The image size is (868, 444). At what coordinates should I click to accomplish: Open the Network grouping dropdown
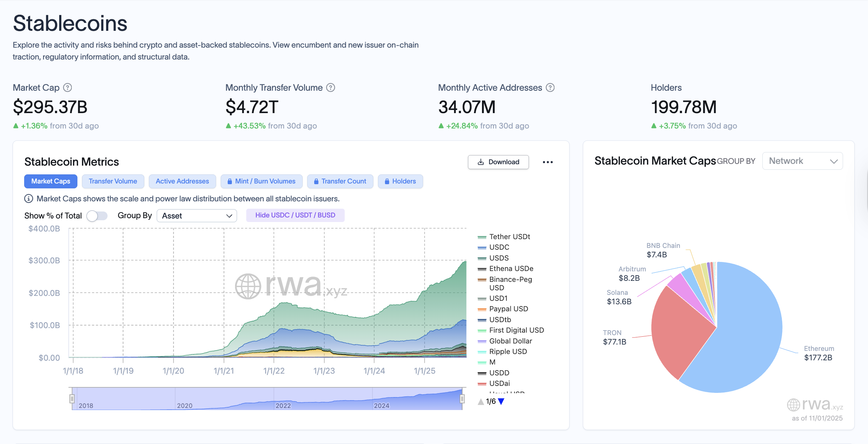(802, 161)
